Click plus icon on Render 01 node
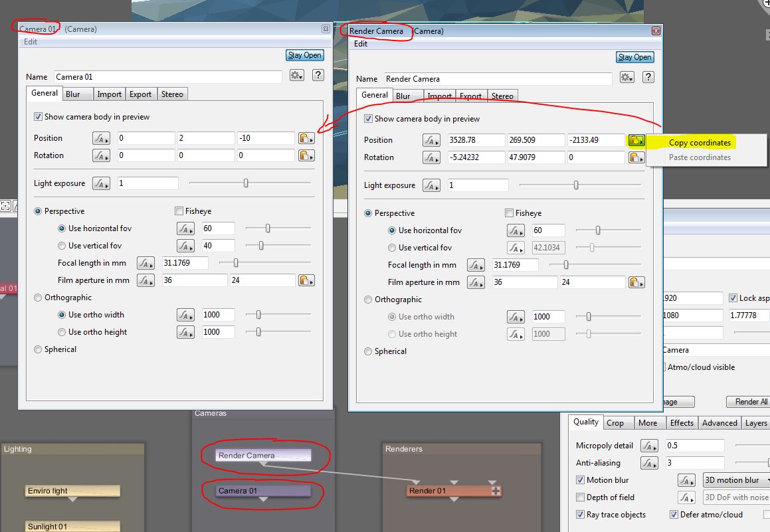The height and width of the screenshot is (532, 770). 496,491
